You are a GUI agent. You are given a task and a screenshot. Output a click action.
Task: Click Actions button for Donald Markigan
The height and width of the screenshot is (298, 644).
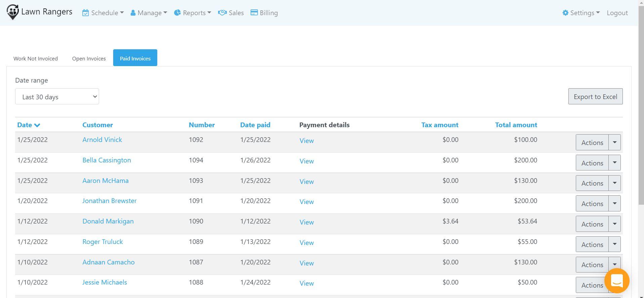(592, 224)
